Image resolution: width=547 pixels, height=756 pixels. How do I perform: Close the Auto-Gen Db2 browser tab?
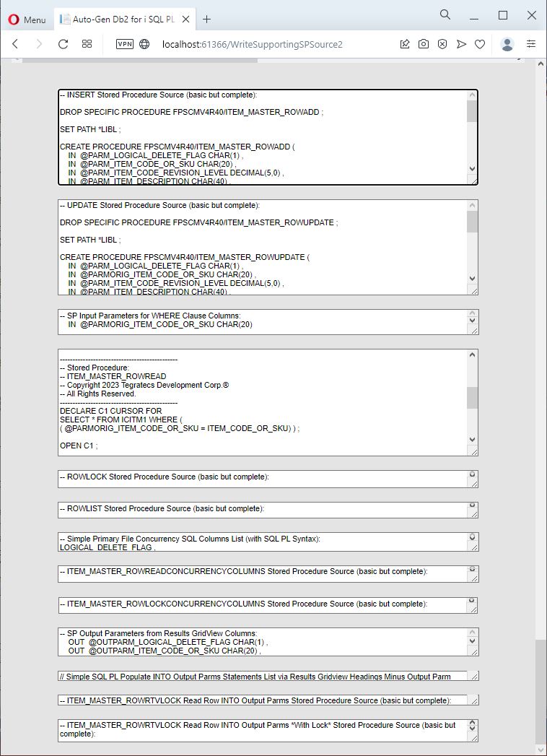(186, 19)
